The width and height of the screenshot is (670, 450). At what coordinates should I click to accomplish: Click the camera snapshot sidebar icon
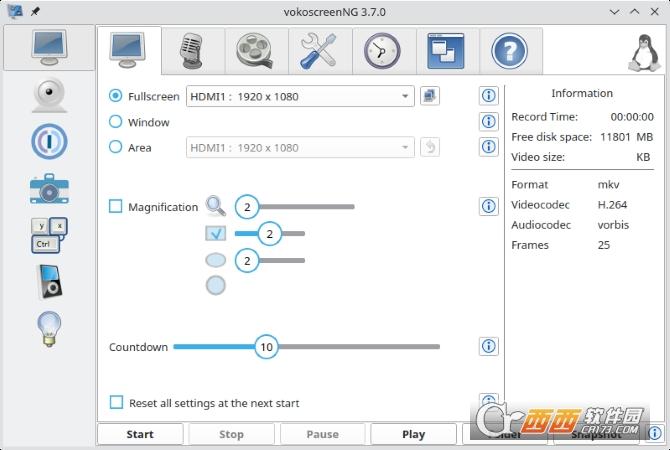pyautogui.click(x=49, y=189)
